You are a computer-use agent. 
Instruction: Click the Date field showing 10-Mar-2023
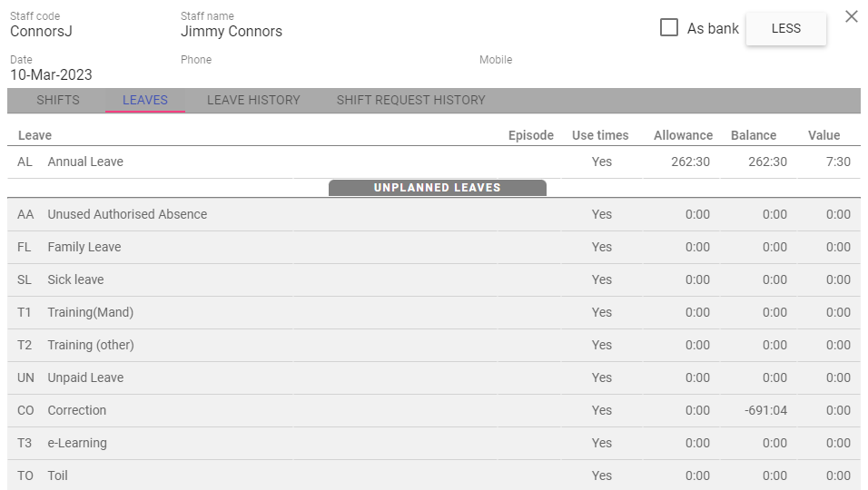click(51, 75)
